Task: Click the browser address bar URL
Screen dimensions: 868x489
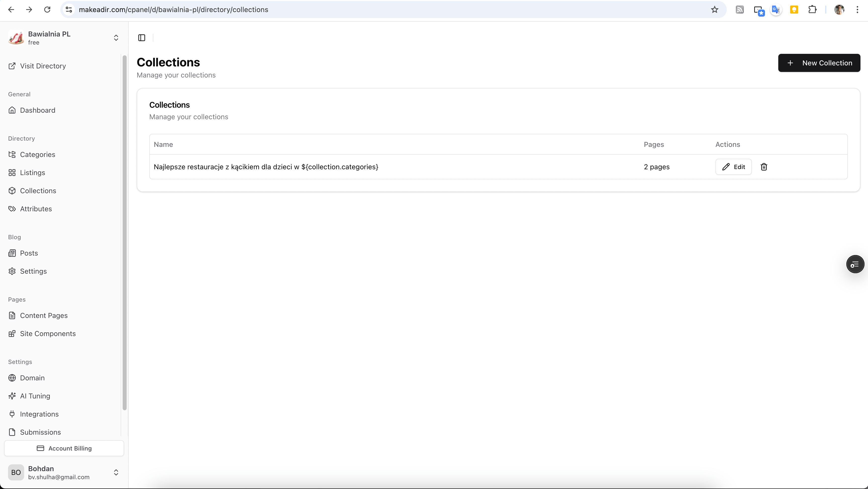Action: coord(173,10)
